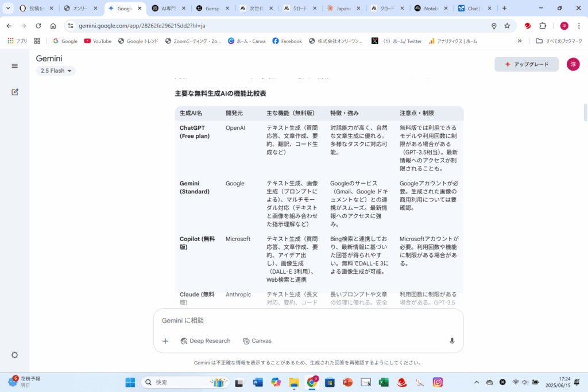The width and height of the screenshot is (588, 392).
Task: Expand the hidden system tray icons
Action: pyautogui.click(x=476, y=382)
